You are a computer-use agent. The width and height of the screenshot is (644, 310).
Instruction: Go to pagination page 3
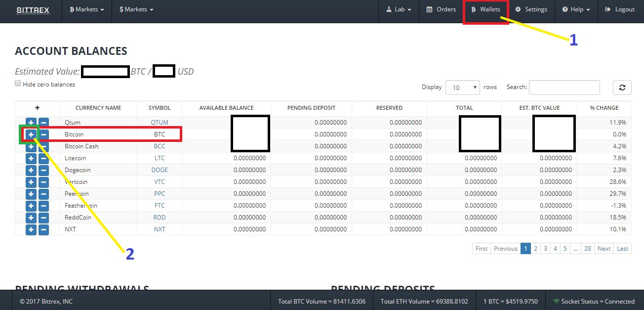click(x=545, y=249)
